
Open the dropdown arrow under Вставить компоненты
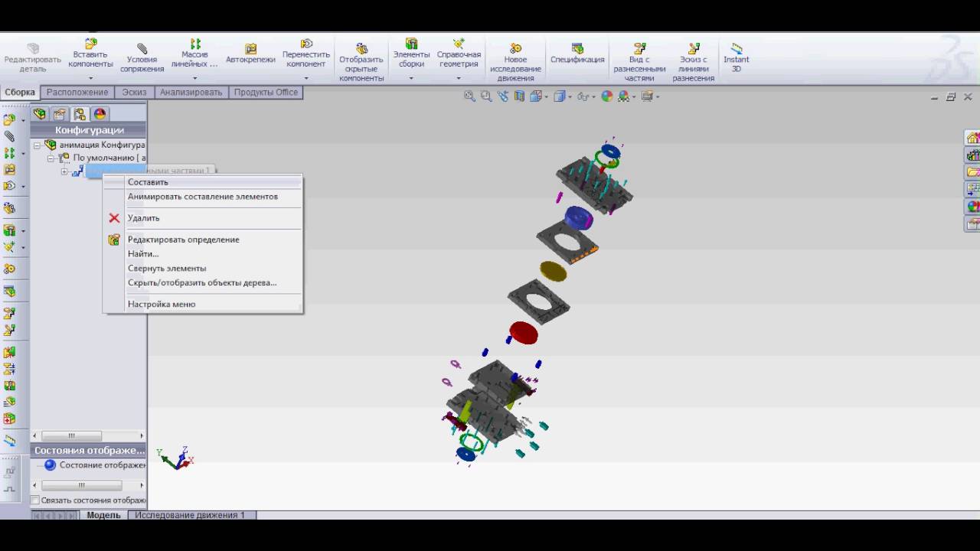(x=90, y=78)
